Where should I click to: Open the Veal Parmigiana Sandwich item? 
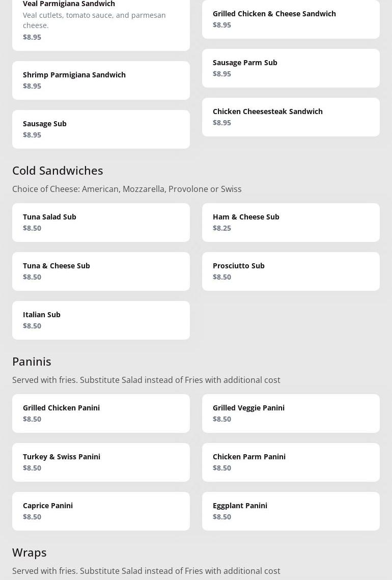(x=101, y=20)
